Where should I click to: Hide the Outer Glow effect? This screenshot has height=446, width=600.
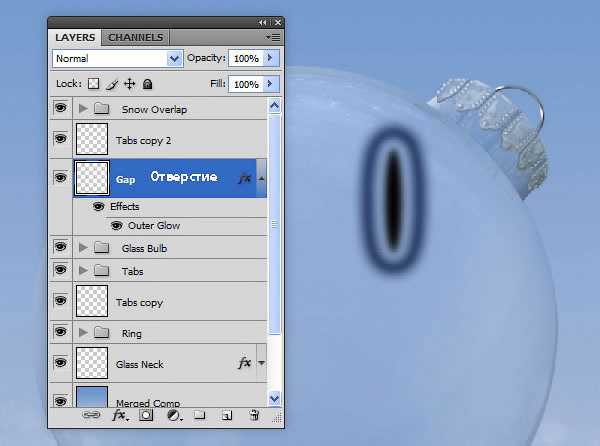[x=117, y=226]
